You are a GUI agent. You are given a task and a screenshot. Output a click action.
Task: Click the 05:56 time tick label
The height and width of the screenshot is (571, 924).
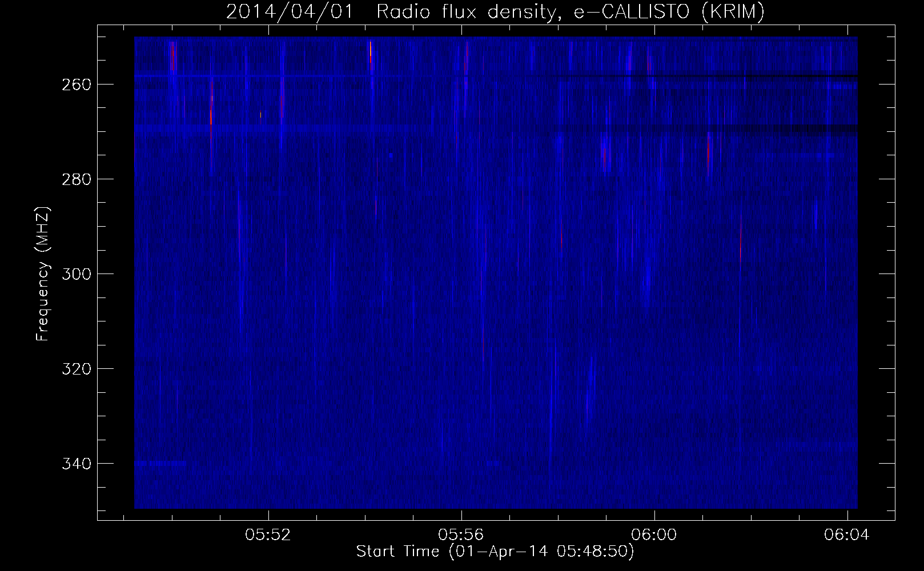pyautogui.click(x=461, y=535)
